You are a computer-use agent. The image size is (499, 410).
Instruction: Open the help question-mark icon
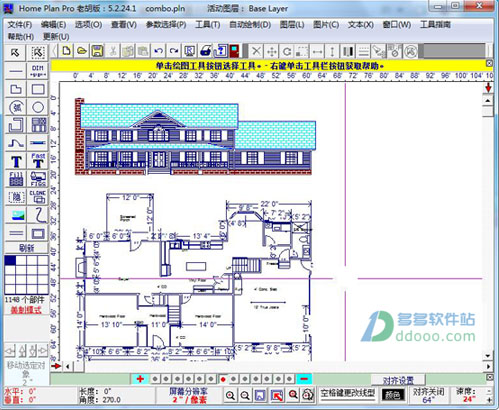[x=220, y=51]
